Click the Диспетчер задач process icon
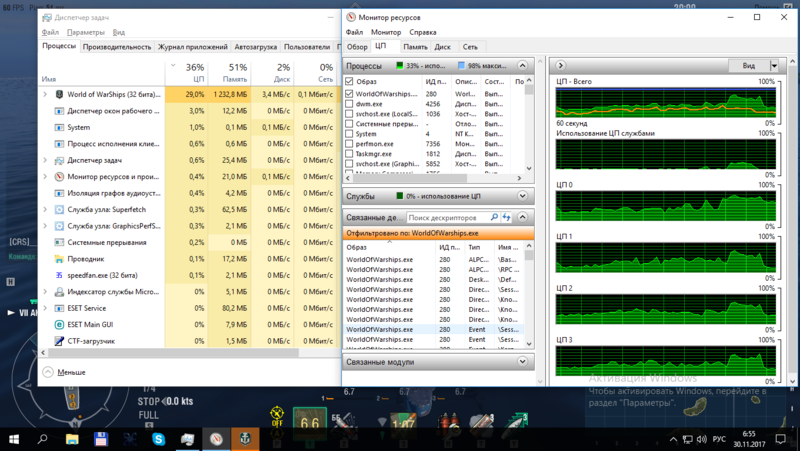 (59, 160)
